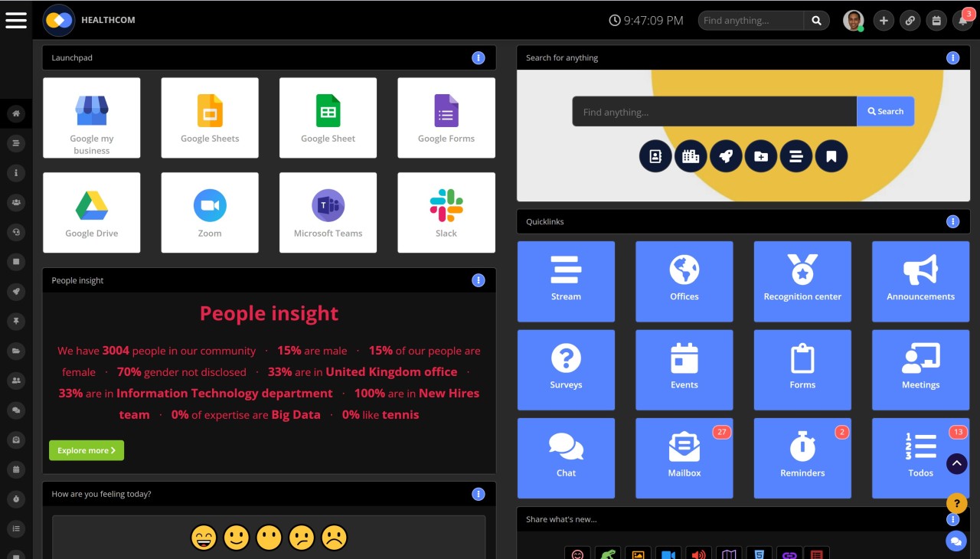Collapse the page using the up chevron
Screen dimensions: 980x559
coord(956,463)
